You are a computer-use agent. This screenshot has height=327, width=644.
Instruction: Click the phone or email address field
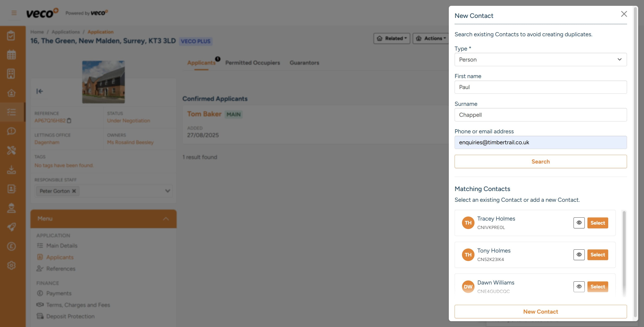click(x=540, y=142)
